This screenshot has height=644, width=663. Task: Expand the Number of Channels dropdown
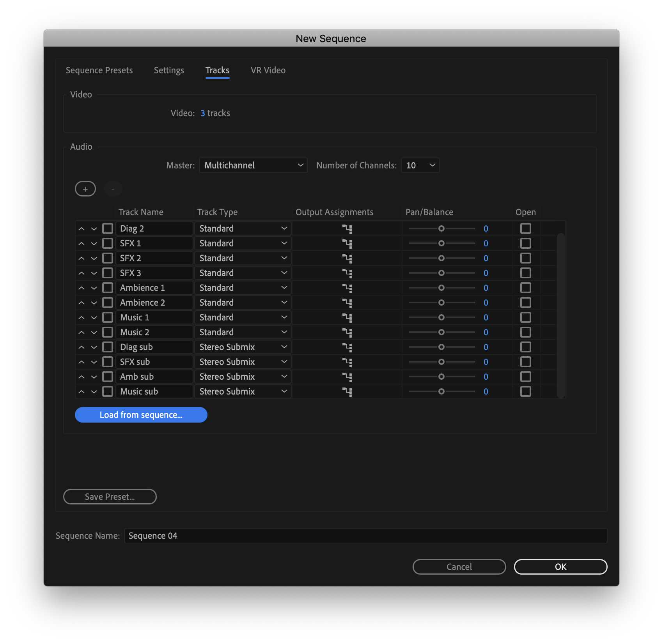tap(420, 165)
